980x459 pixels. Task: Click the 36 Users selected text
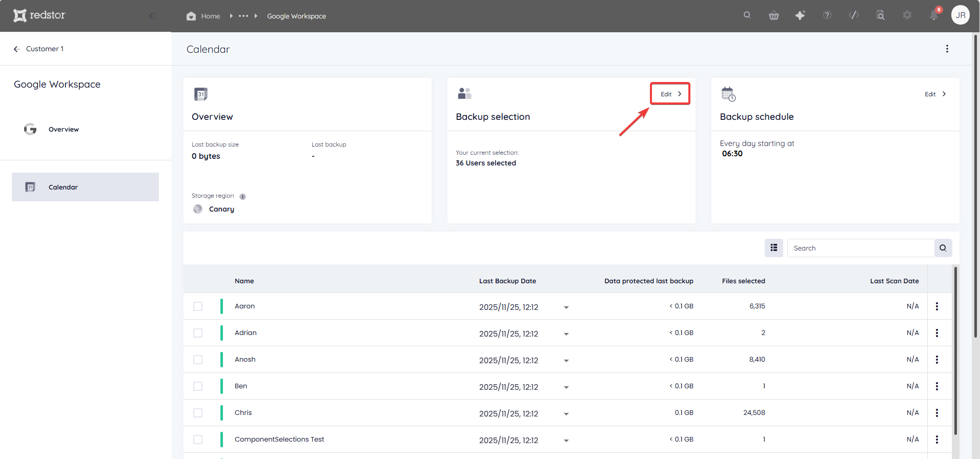click(486, 163)
